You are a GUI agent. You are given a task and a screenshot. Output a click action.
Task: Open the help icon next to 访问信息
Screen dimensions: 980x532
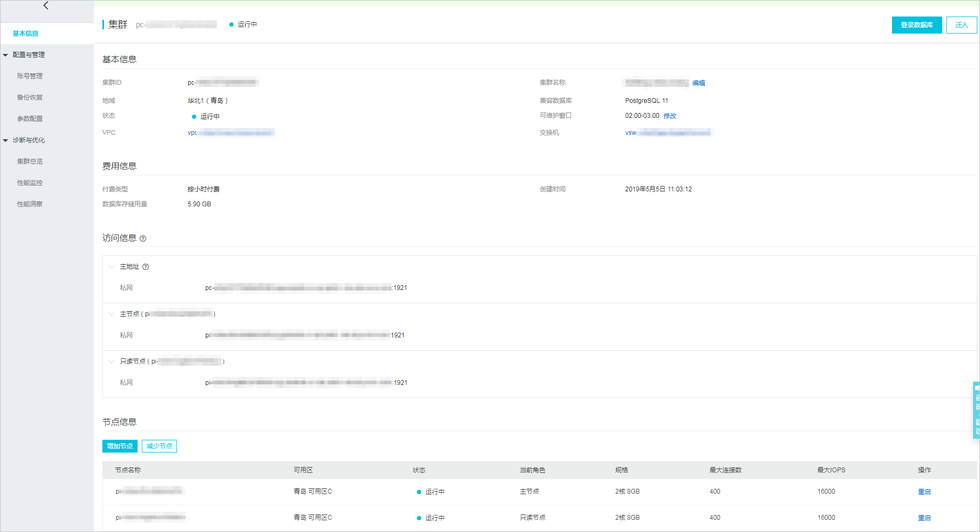pos(143,239)
